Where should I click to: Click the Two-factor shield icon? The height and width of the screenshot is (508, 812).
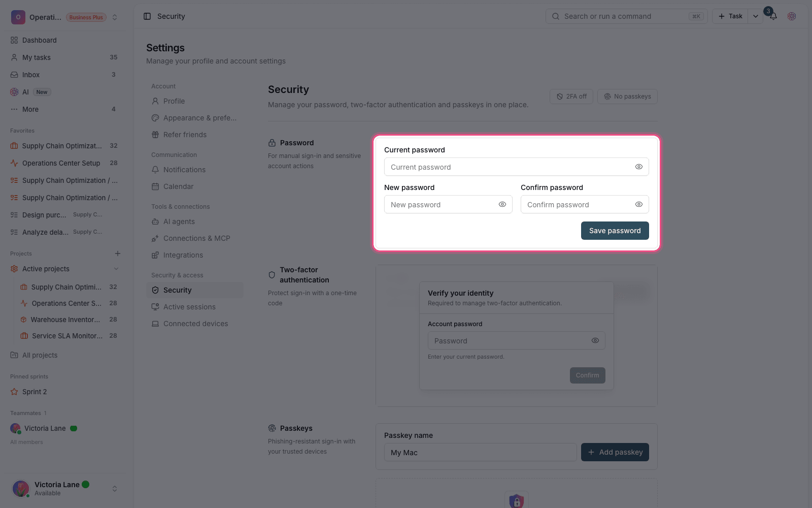[x=272, y=275]
